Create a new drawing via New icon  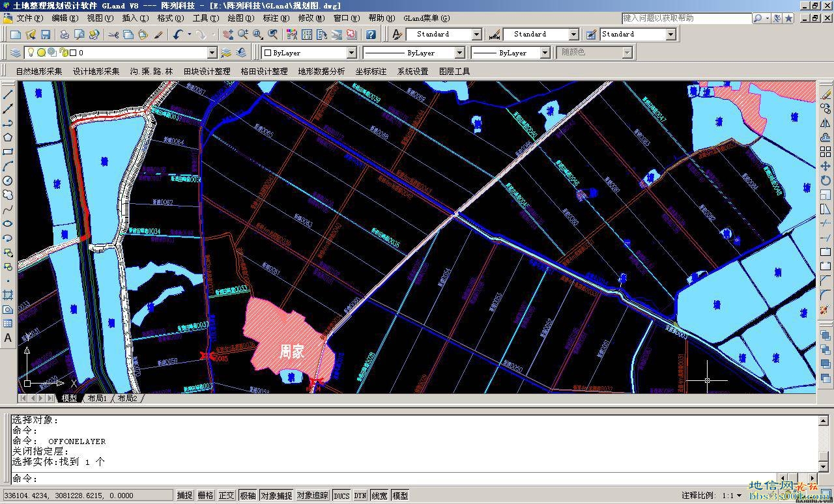tap(16, 35)
